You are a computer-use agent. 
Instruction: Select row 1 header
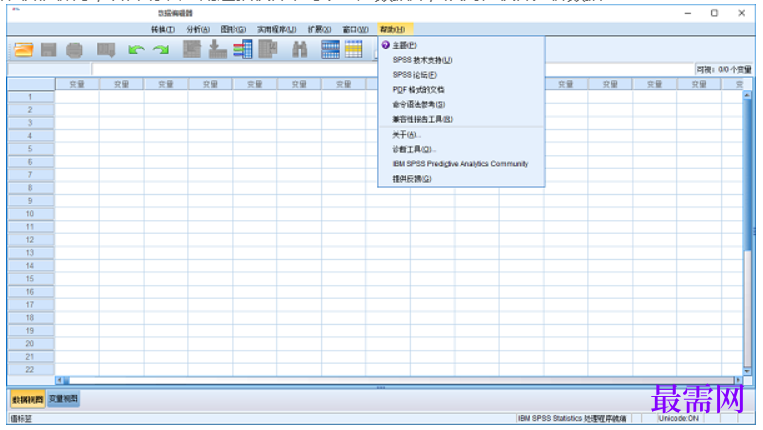pos(30,97)
